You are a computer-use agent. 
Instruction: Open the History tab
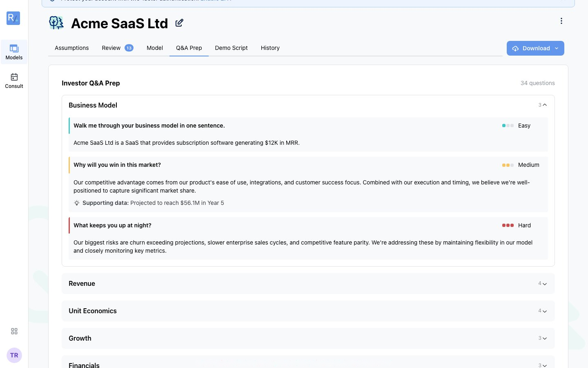pyautogui.click(x=270, y=48)
